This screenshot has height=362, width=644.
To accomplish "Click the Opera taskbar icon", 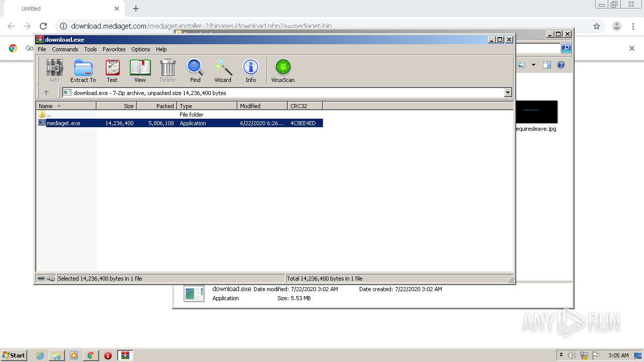I will point(108,355).
